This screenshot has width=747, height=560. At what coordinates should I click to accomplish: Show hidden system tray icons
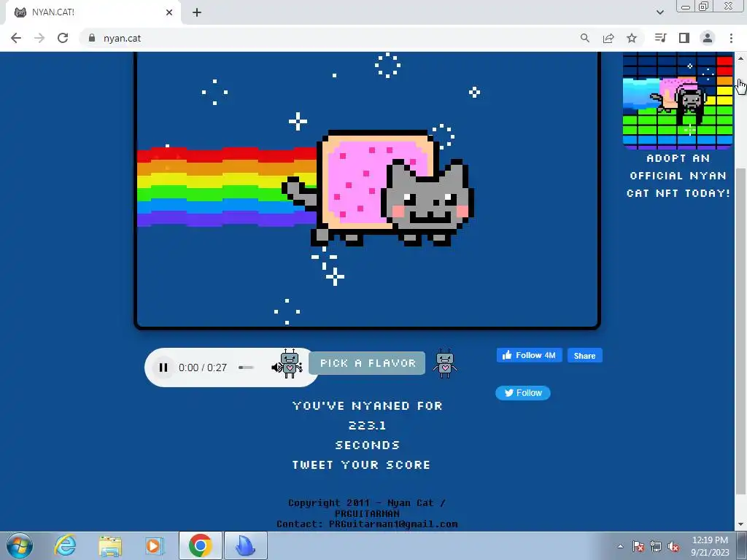tap(620, 546)
